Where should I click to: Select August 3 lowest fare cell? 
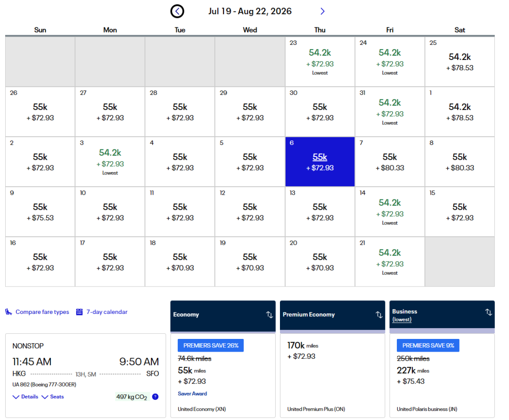click(110, 162)
